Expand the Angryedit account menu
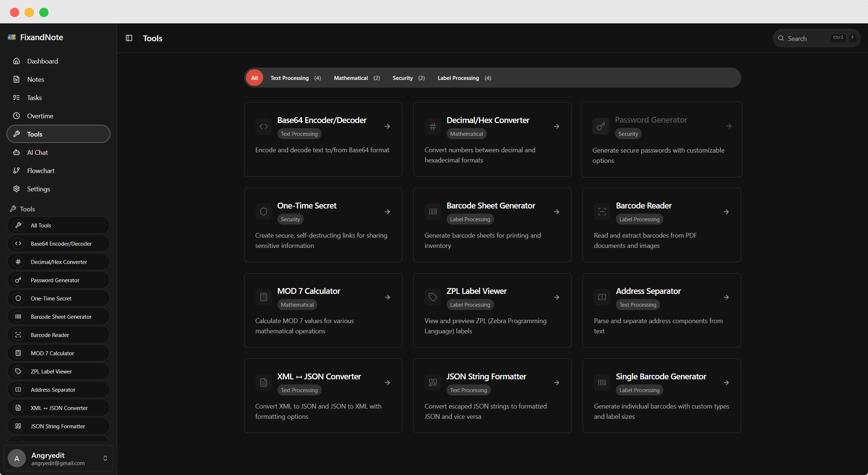 (x=105, y=458)
